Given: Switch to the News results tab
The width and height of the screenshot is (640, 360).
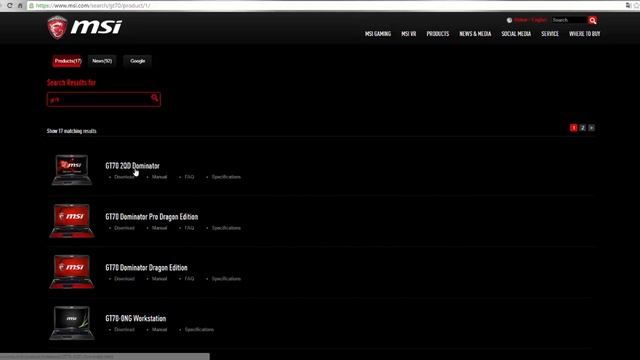Looking at the screenshot, I should 102,61.
